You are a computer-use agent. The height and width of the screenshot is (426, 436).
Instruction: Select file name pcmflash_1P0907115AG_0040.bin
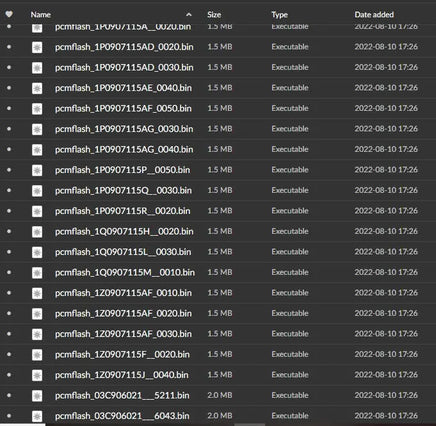tap(124, 149)
